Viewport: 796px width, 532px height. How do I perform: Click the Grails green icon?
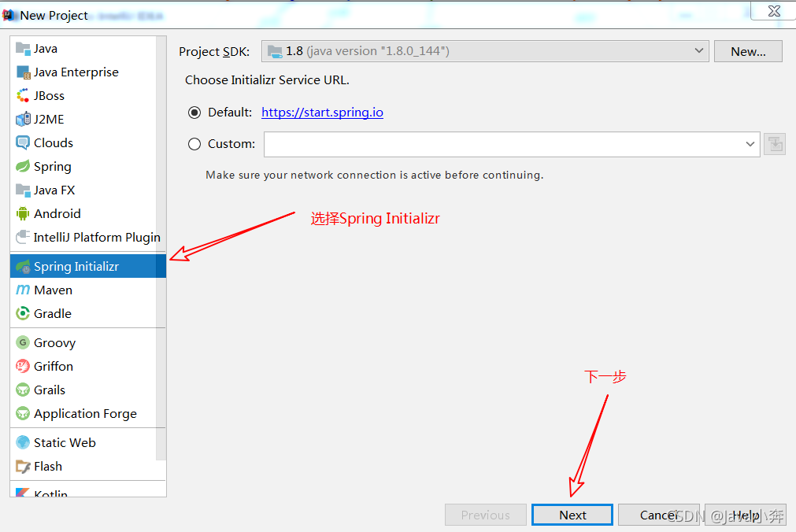(x=23, y=390)
